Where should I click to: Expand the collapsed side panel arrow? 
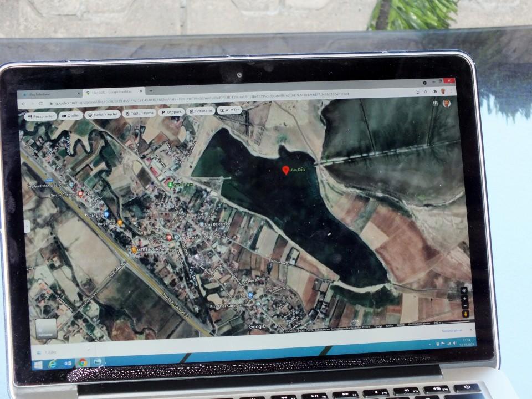[27, 226]
